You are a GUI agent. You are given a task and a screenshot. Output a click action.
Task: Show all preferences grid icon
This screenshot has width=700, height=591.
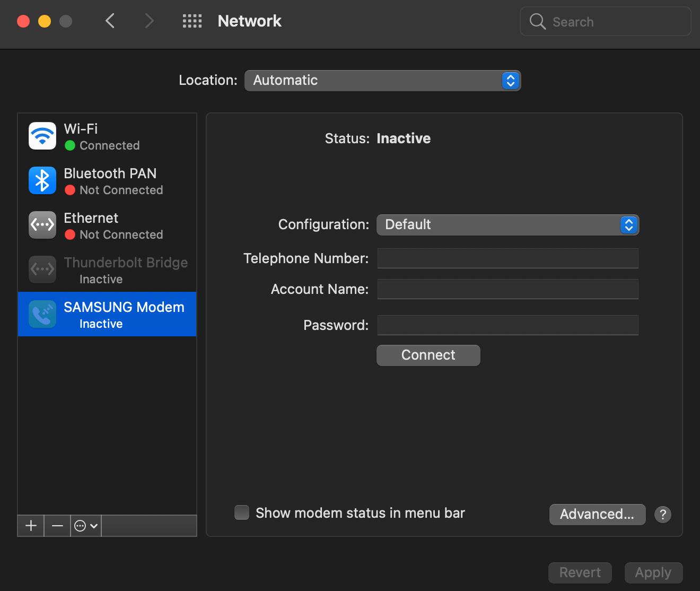click(192, 21)
